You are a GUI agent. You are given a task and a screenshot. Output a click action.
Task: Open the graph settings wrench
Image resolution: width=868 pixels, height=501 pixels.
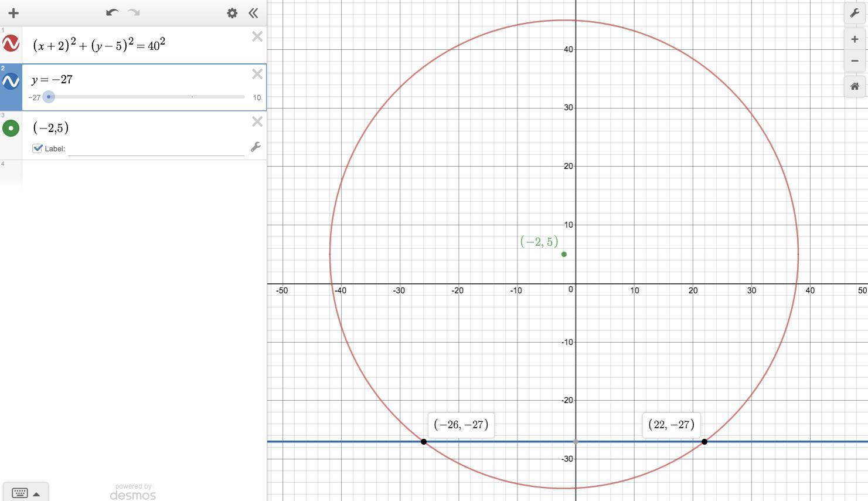point(855,13)
